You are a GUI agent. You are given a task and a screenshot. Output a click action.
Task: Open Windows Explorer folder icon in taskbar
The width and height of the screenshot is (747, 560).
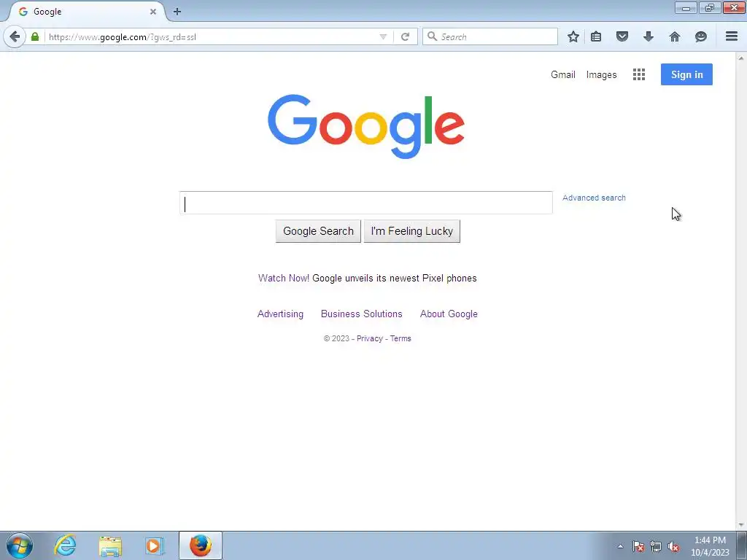[x=110, y=545]
